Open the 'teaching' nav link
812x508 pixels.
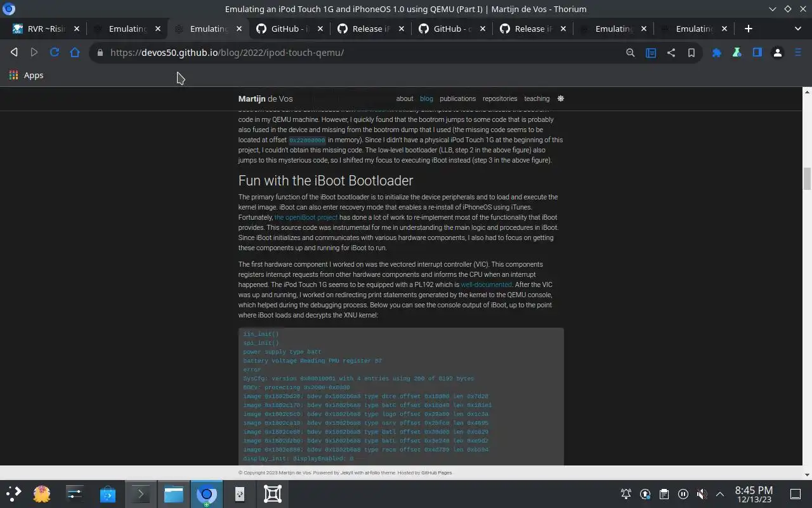coord(537,98)
